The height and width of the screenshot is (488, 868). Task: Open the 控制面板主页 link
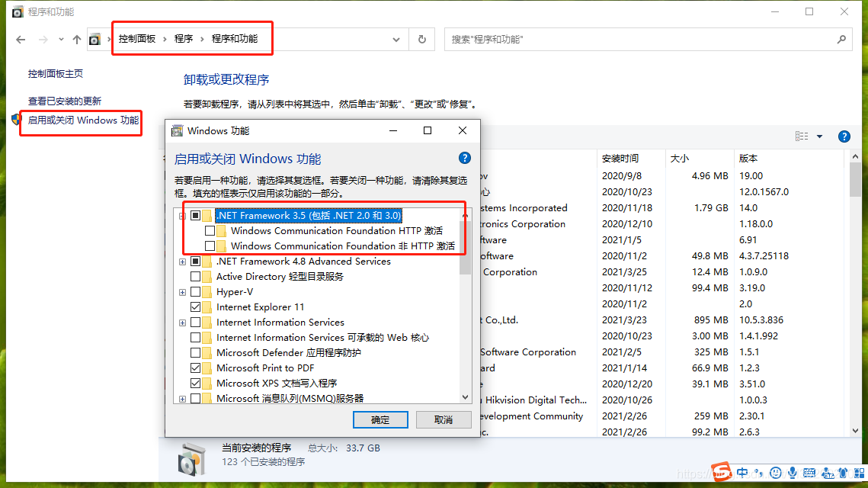[x=56, y=74]
